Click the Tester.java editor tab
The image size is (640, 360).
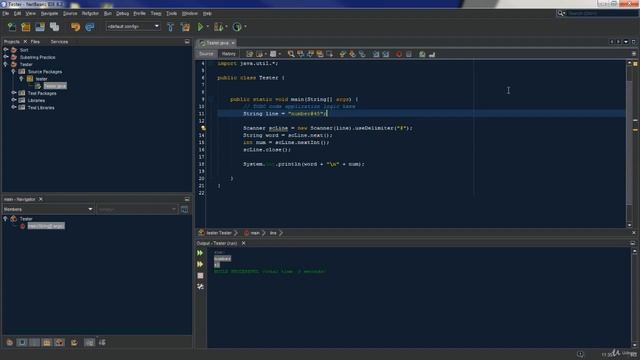217,43
